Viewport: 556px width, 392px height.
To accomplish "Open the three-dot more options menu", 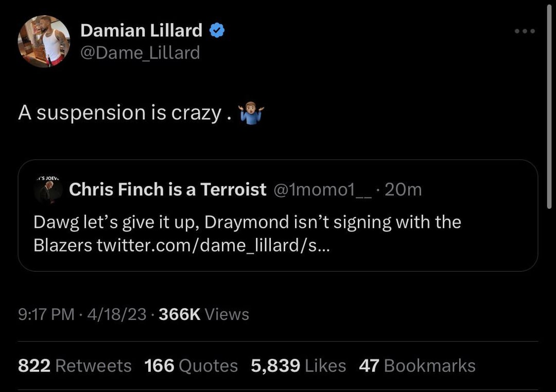I will [x=525, y=31].
